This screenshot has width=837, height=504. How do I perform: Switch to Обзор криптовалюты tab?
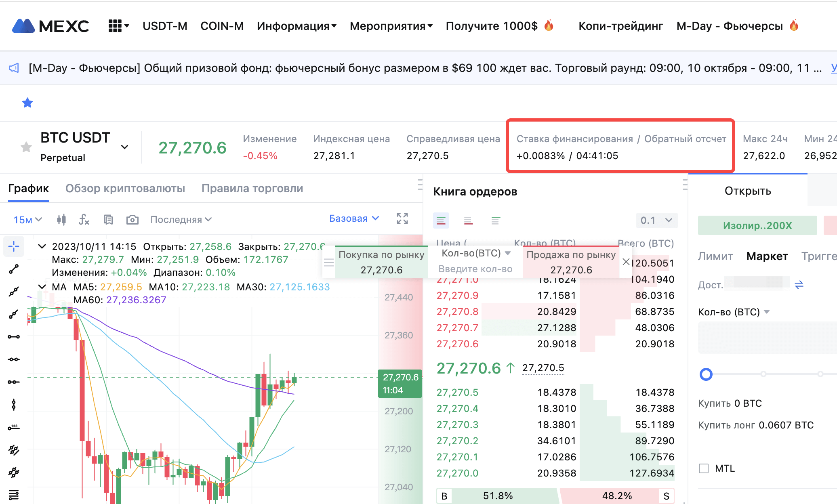tap(125, 189)
